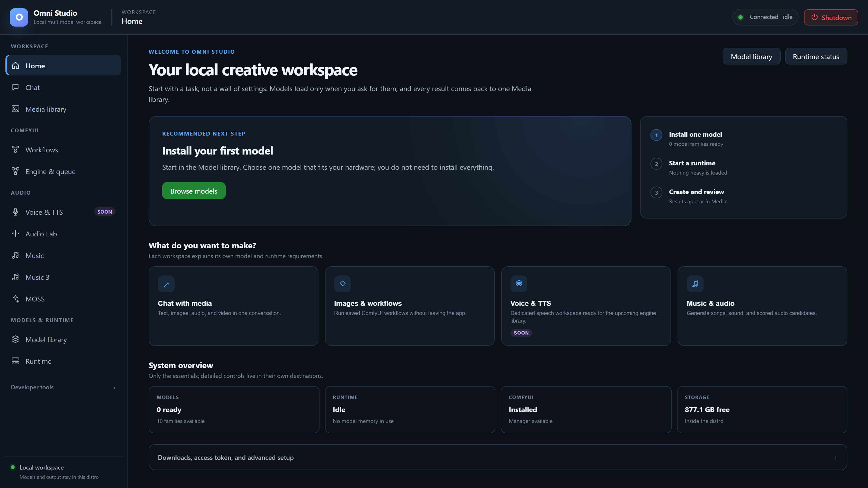Viewport: 868px width, 488px height.
Task: Open Model library top-right button
Action: [x=751, y=56]
